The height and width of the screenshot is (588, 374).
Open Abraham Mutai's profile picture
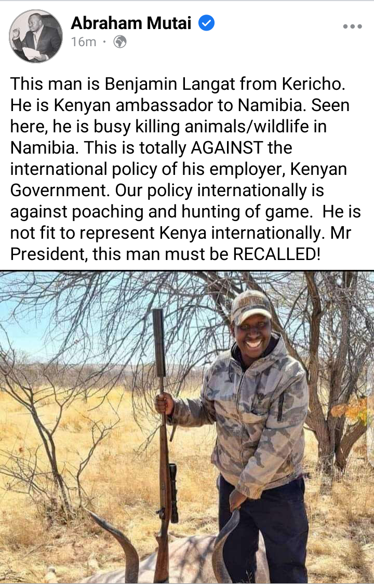(36, 36)
